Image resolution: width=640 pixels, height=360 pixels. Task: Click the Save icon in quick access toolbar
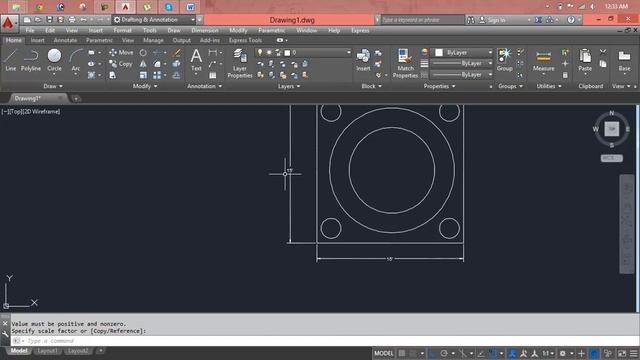pos(49,20)
